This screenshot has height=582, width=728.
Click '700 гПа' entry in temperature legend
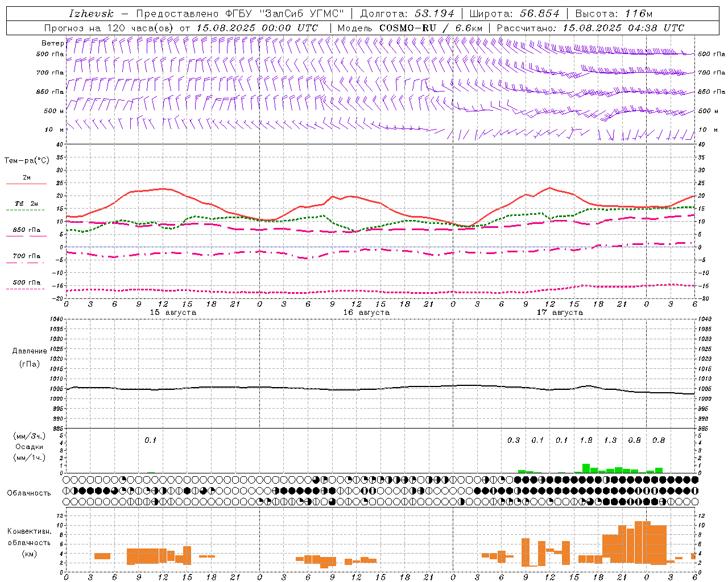tap(27, 256)
